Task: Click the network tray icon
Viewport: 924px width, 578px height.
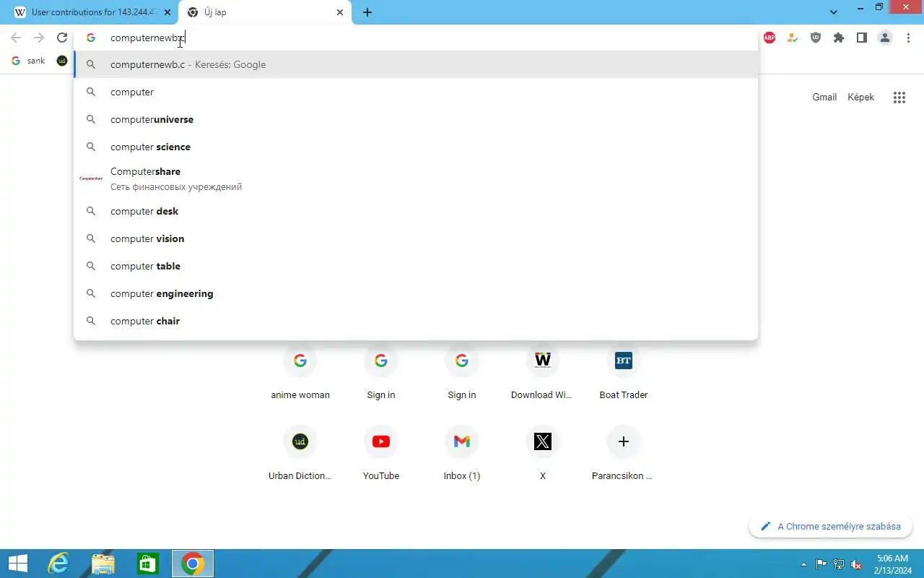Action: point(839,564)
